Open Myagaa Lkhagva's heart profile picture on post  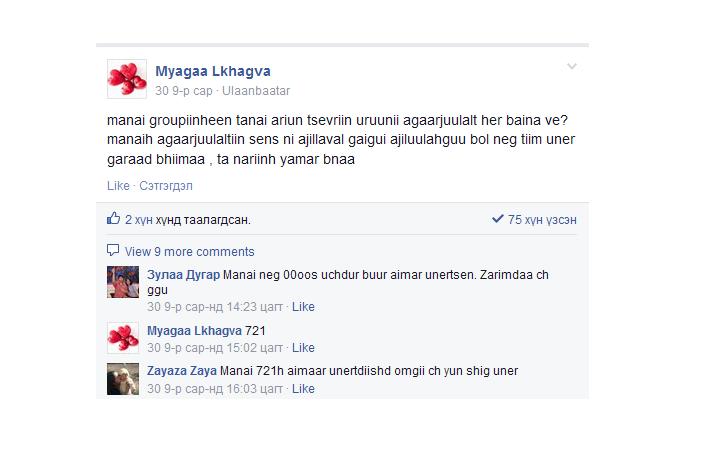pos(127,79)
